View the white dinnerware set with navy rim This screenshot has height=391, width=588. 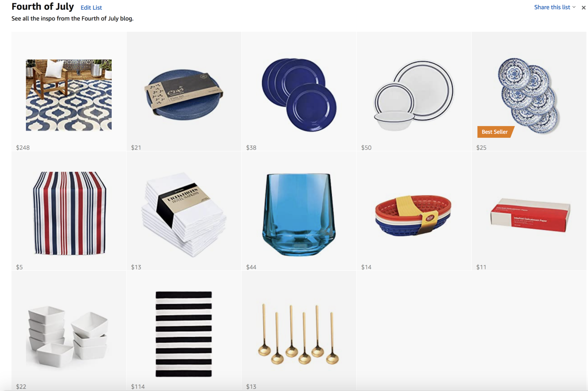414,95
